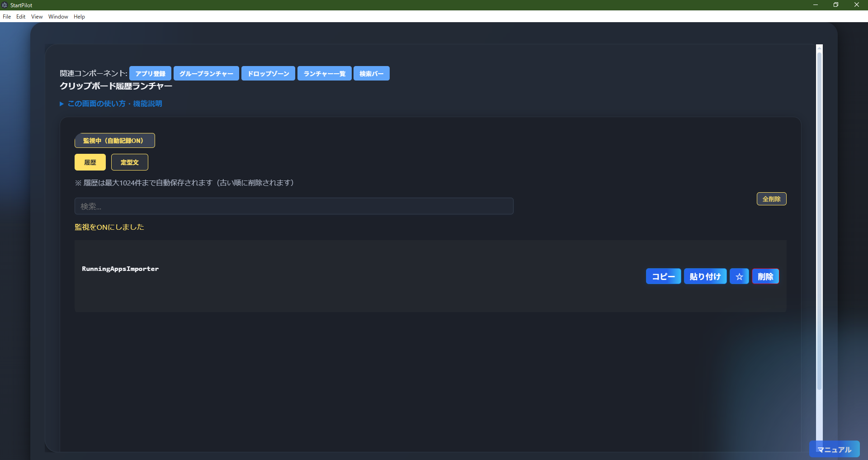Open the View menu

click(37, 17)
